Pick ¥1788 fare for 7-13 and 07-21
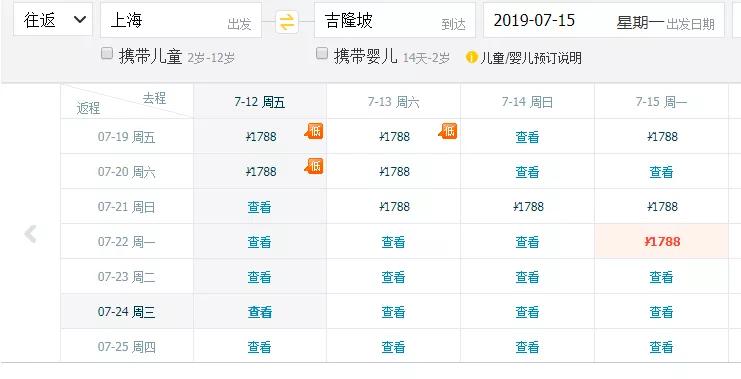Screen dimensions: 741x379 (x=395, y=207)
